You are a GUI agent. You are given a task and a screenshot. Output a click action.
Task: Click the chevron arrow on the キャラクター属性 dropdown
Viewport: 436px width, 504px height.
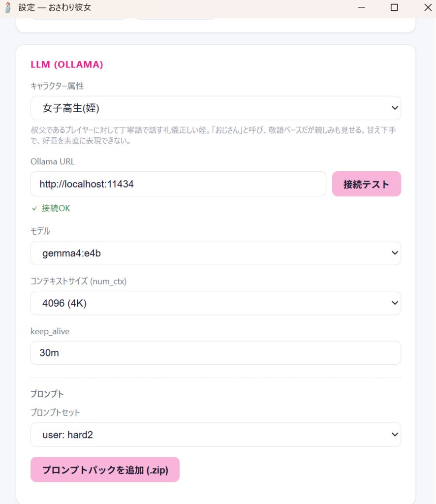[x=394, y=108]
